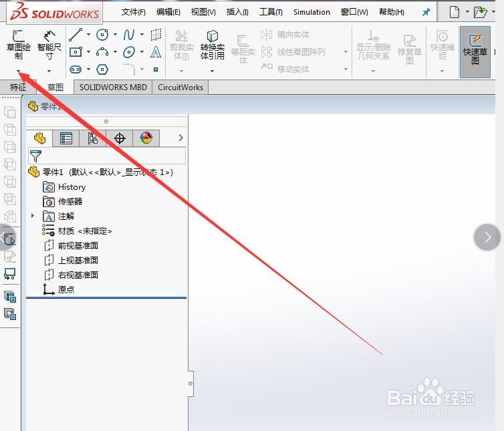This screenshot has height=431, width=504.
Task: Switch to CircuitWorks tab
Action: click(180, 87)
